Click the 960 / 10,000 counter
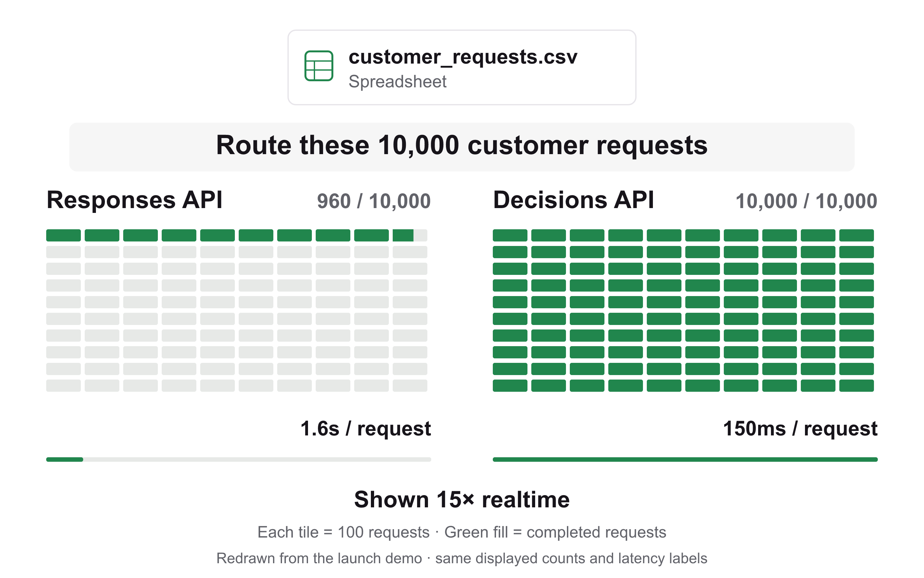The height and width of the screenshot is (578, 924). click(374, 201)
